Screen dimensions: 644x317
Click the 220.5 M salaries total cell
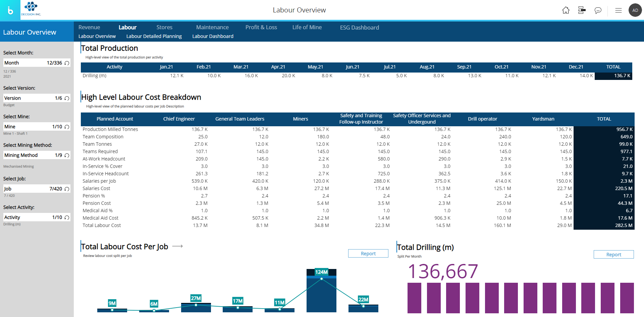(604, 188)
